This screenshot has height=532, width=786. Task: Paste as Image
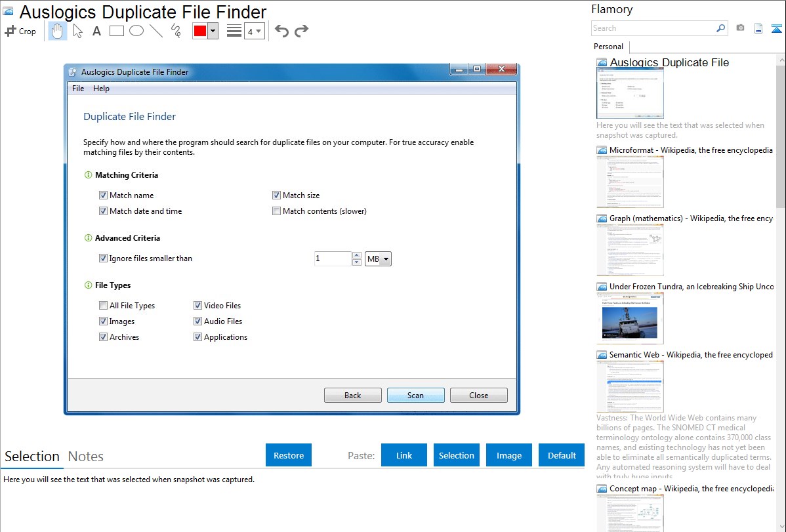(508, 455)
